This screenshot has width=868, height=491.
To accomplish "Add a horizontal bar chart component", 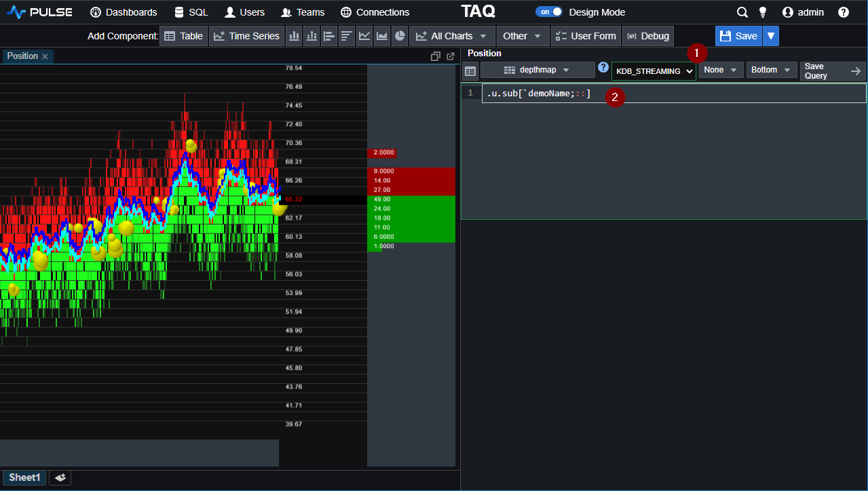I will tap(329, 35).
